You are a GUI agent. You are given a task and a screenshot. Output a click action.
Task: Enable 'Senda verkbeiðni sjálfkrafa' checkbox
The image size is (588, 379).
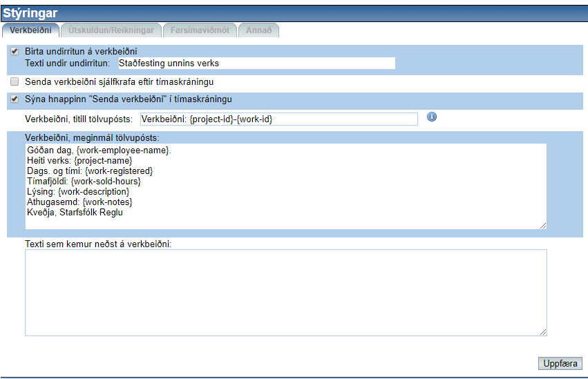[x=15, y=81]
